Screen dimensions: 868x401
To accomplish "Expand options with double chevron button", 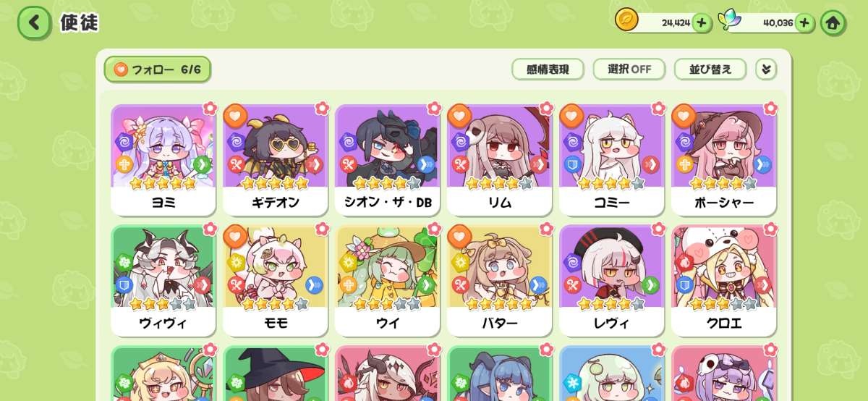I will [x=766, y=69].
